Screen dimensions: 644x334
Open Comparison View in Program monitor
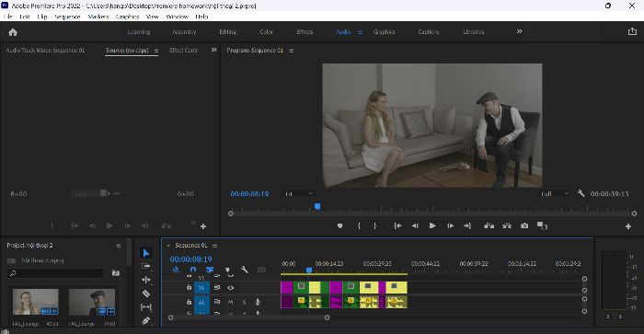pos(542,226)
